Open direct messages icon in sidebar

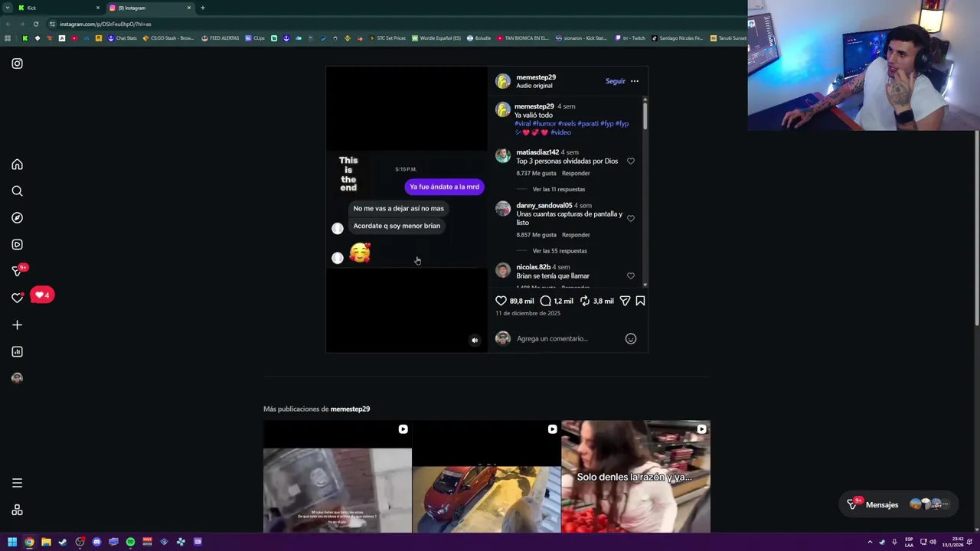click(17, 271)
